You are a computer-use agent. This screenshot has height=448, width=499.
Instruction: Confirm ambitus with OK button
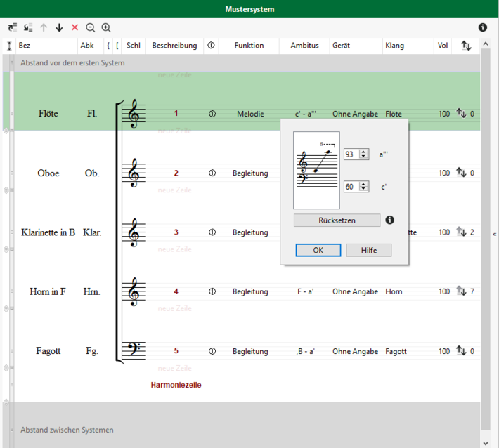point(318,250)
